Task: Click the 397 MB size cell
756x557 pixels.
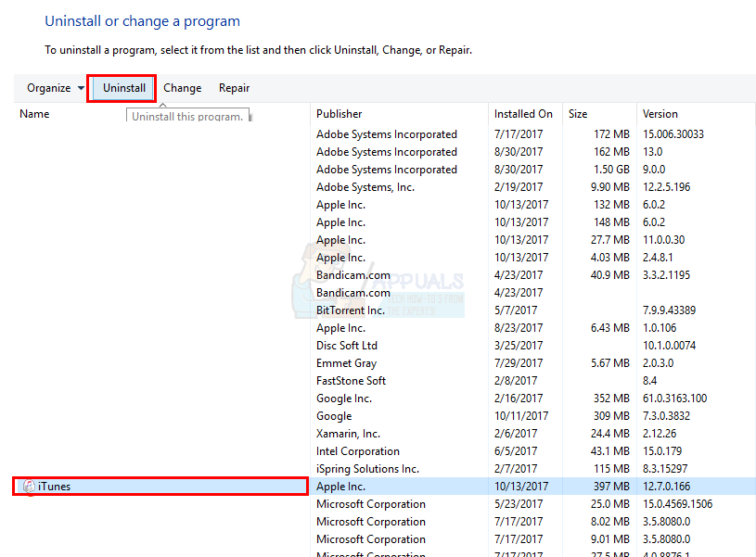Action: click(x=611, y=487)
